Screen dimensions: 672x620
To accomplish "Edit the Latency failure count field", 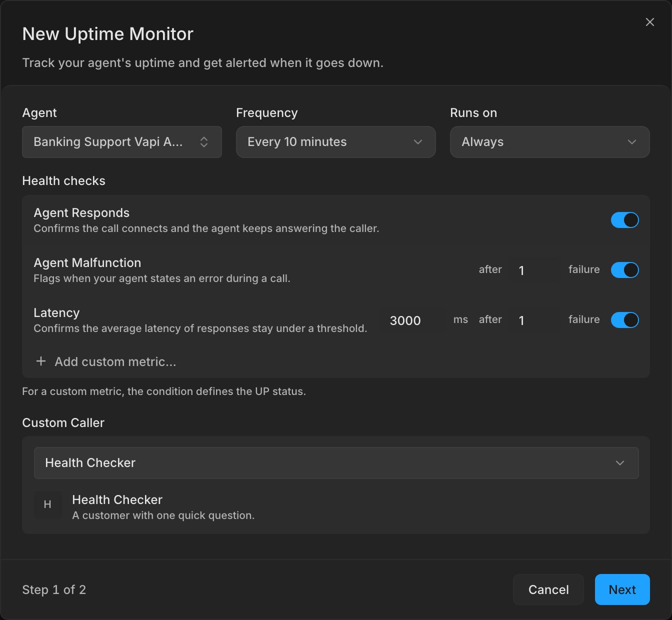I will point(536,320).
